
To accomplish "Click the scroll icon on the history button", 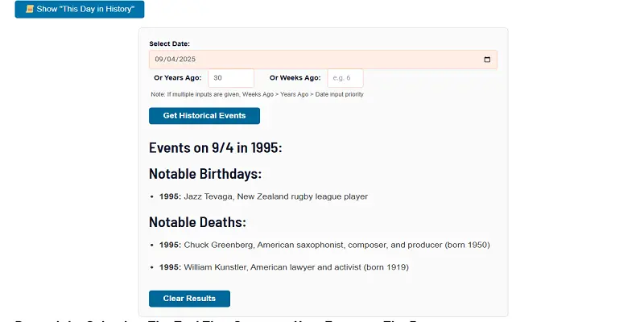I will [x=30, y=9].
